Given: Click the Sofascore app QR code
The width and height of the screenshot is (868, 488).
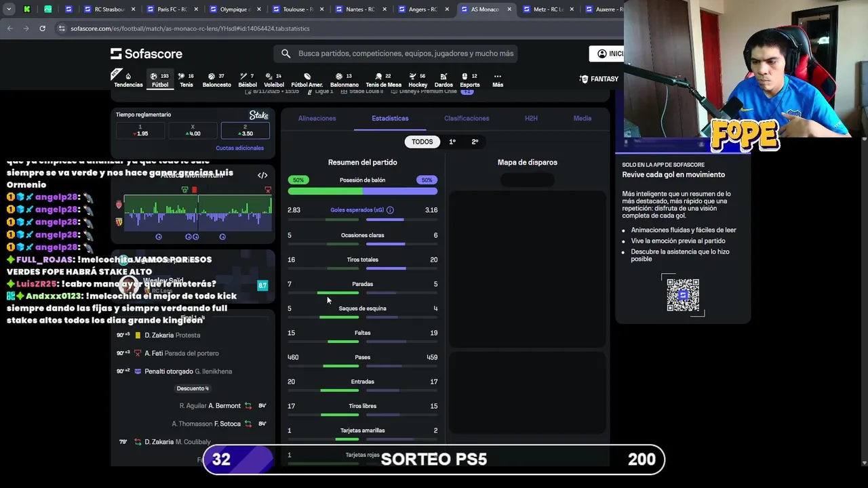Looking at the screenshot, I should 683,295.
